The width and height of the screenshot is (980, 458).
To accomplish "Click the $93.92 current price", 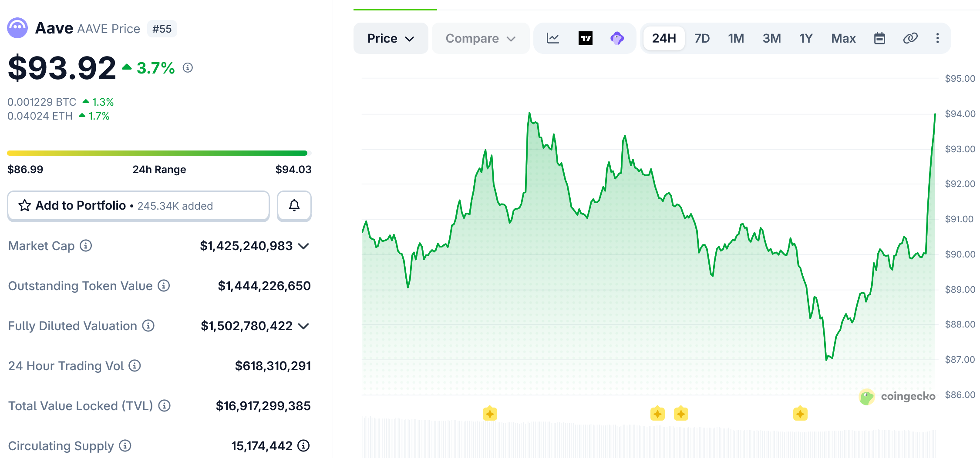I will click(62, 68).
